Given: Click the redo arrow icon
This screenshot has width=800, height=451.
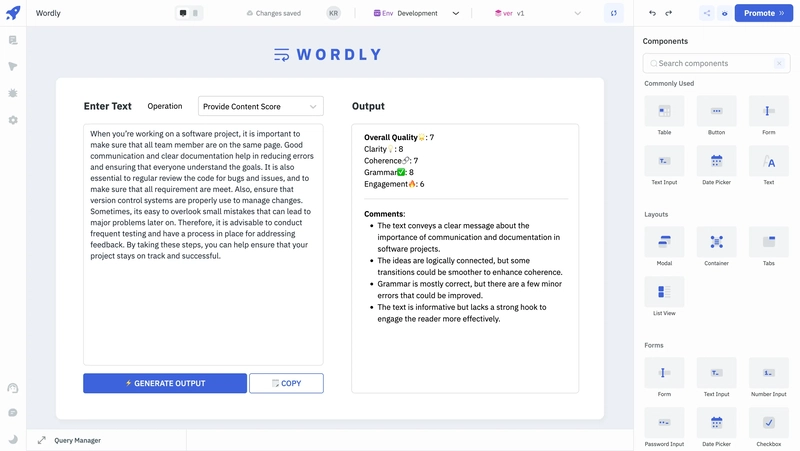Looking at the screenshot, I should pyautogui.click(x=668, y=13).
